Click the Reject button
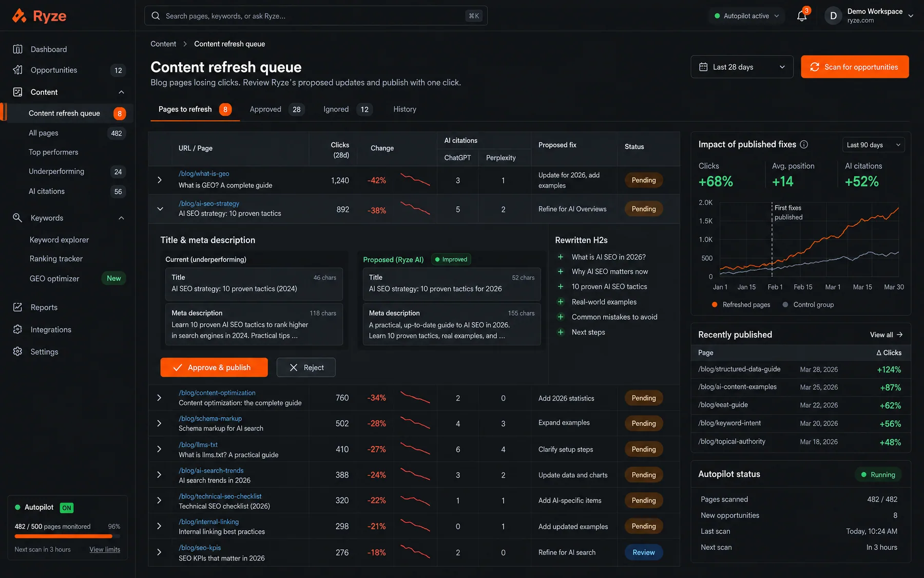924x578 pixels. coord(306,367)
